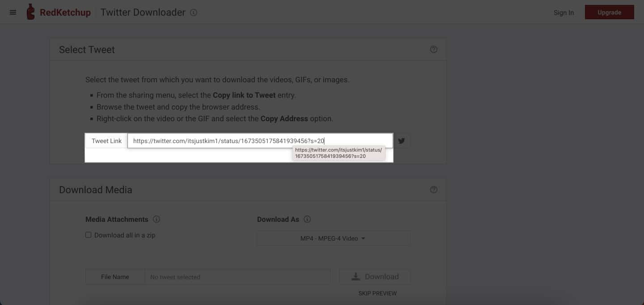The height and width of the screenshot is (305, 644).
Task: Show info for Media Attachments
Action: click(157, 220)
